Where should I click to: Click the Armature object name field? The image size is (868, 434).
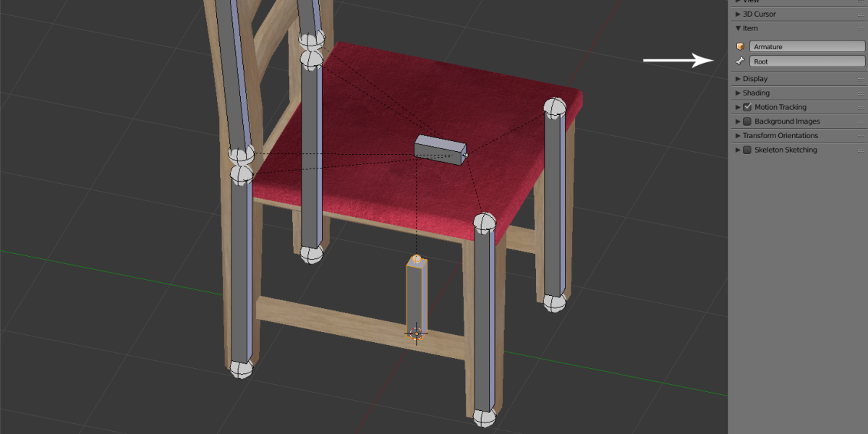pyautogui.click(x=807, y=46)
